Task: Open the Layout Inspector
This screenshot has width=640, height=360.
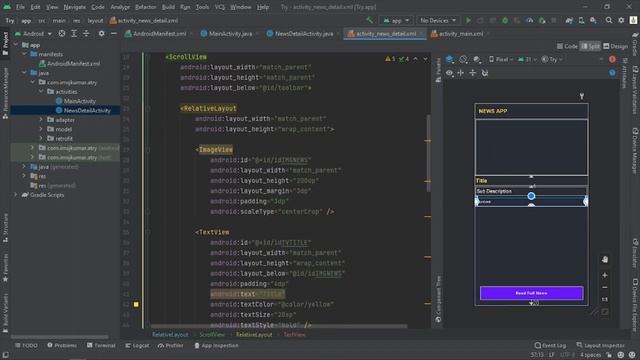Action: (x=600, y=345)
